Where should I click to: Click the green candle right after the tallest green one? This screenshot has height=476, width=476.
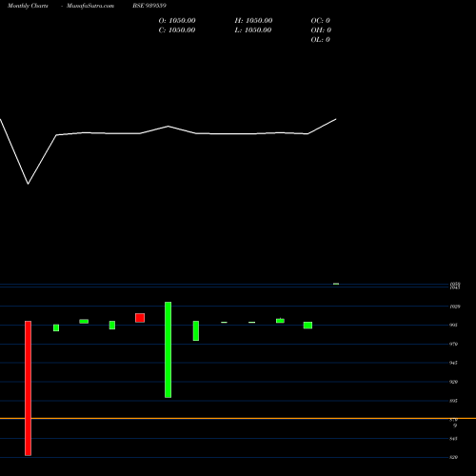(196, 331)
